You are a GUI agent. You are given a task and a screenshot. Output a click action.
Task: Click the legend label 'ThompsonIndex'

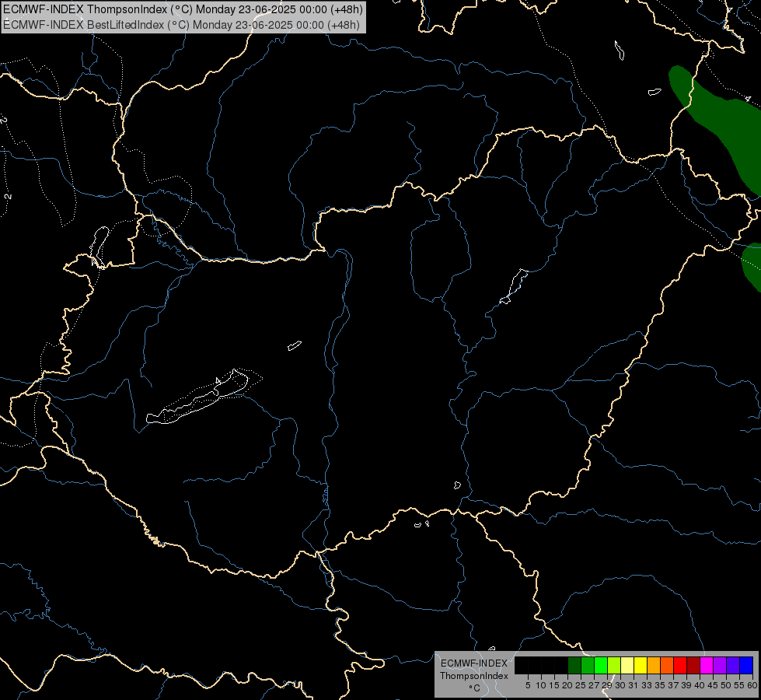coord(474,676)
